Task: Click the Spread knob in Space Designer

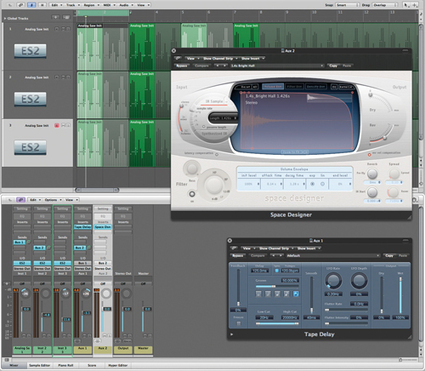Action: pos(394,173)
